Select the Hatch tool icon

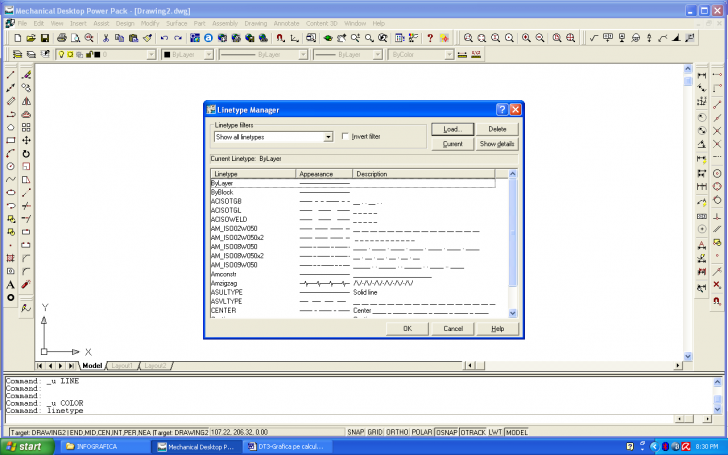[11, 258]
